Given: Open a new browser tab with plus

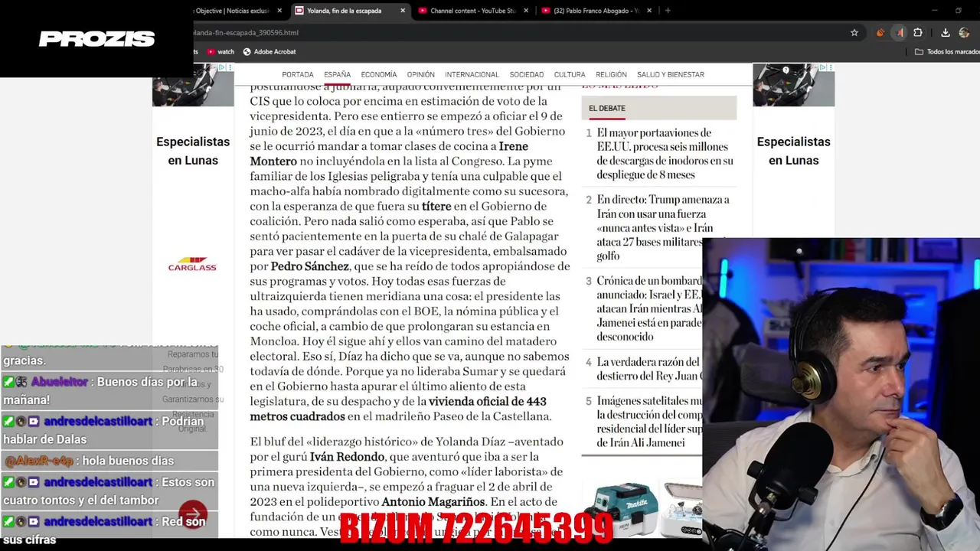Looking at the screenshot, I should coord(668,11).
